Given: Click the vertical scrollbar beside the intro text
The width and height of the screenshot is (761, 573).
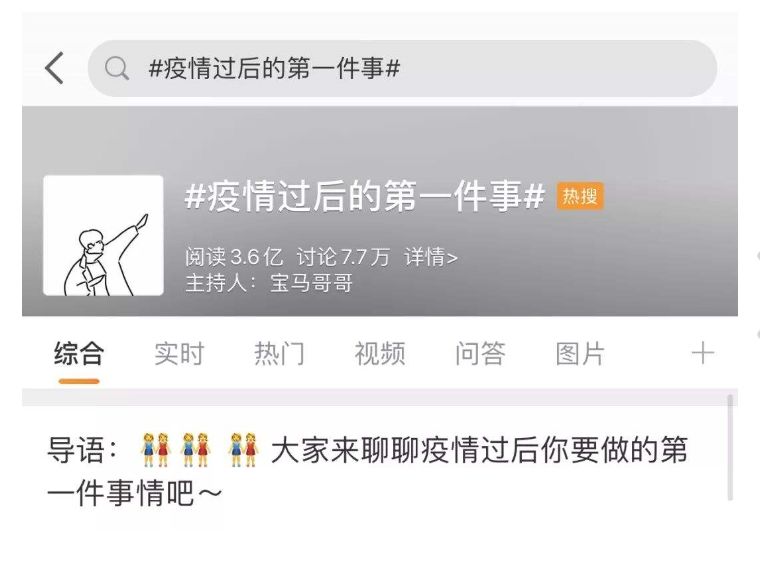Looking at the screenshot, I should 729,447.
